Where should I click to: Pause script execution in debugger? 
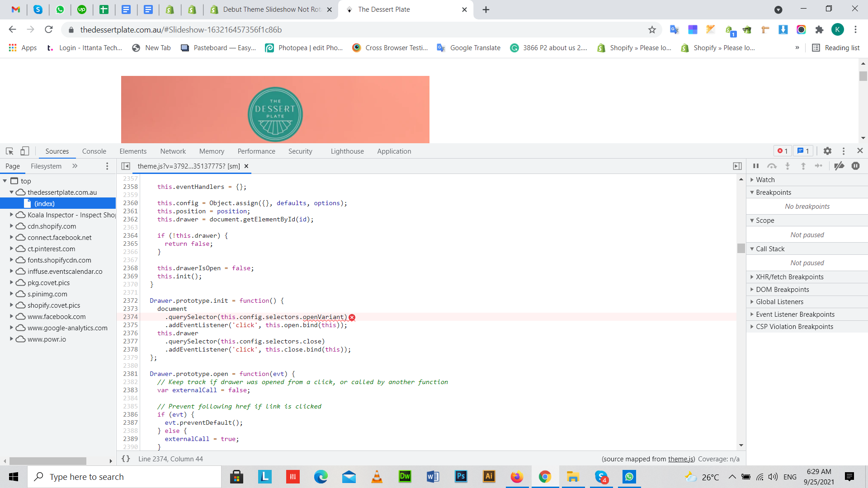(756, 166)
